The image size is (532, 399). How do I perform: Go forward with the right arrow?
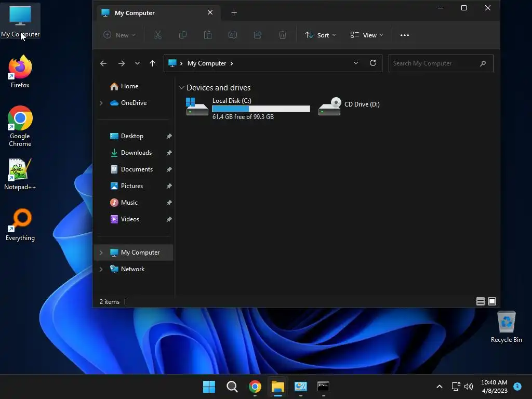point(121,63)
